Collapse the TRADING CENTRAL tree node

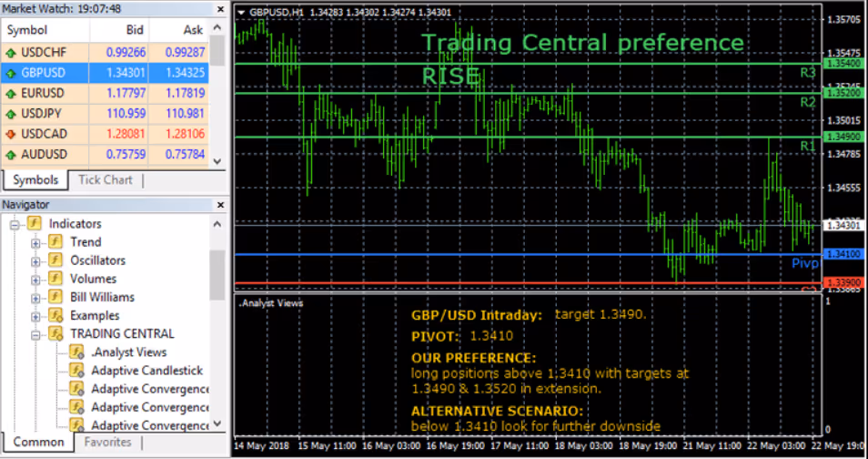pos(36,335)
